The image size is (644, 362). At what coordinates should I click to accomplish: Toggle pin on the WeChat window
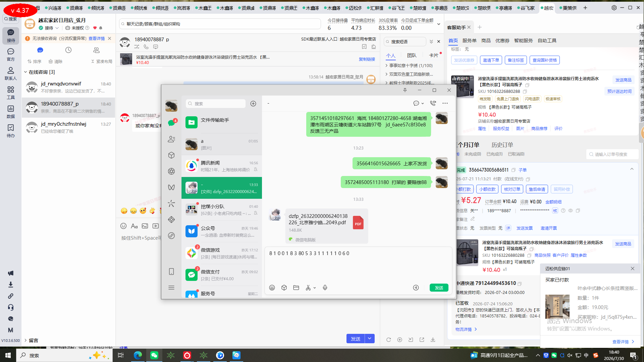click(x=405, y=90)
